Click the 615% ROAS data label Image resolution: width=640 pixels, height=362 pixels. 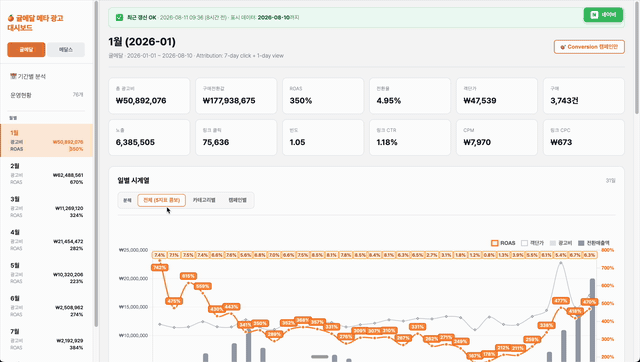(x=188, y=276)
